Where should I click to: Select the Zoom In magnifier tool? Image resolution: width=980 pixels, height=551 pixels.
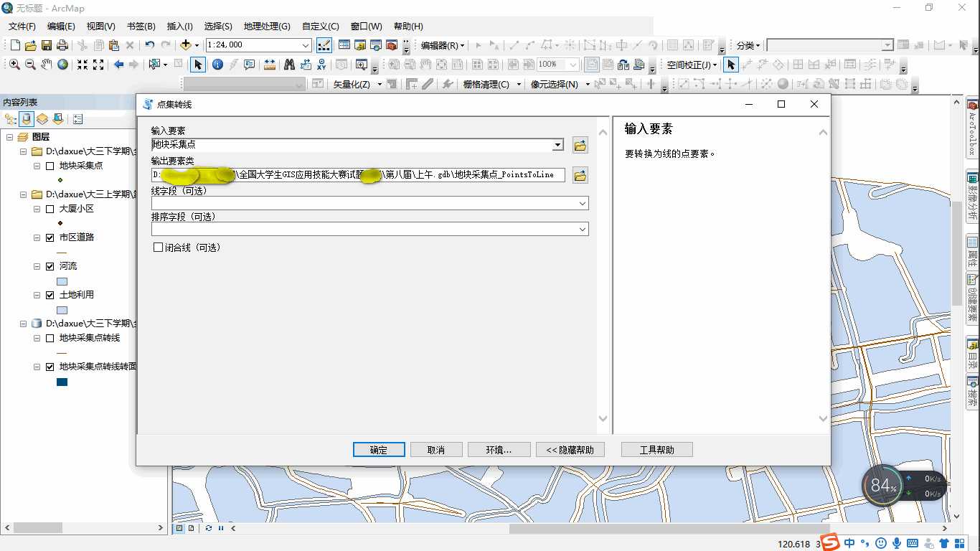click(14, 65)
